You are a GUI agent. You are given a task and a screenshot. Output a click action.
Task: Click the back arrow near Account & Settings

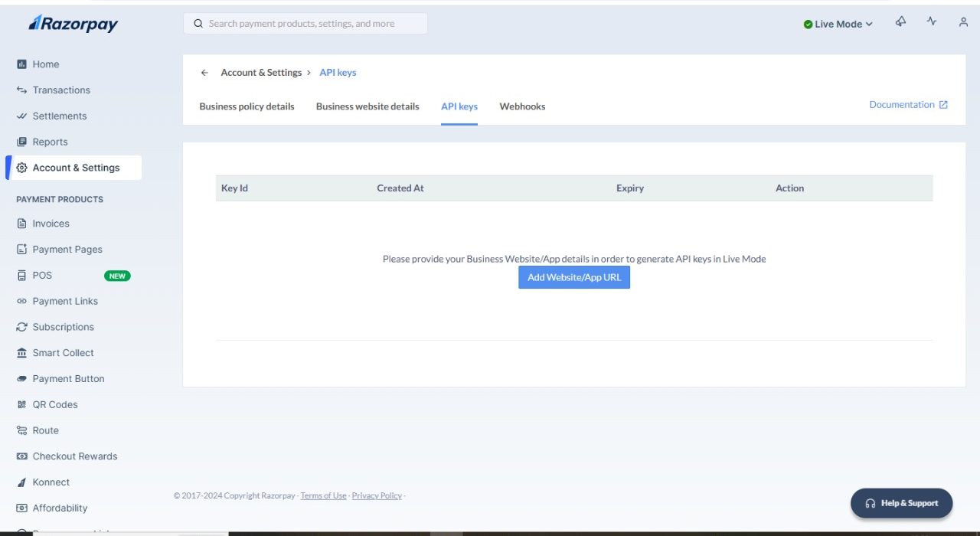[x=204, y=72]
